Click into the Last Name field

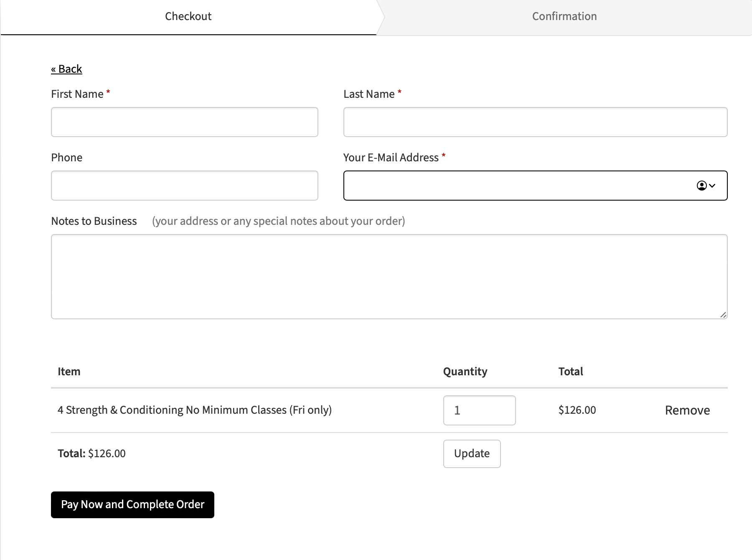pyautogui.click(x=535, y=122)
